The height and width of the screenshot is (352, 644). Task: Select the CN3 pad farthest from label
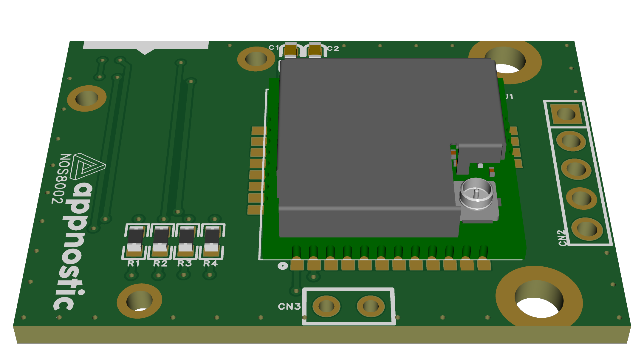pos(371,306)
